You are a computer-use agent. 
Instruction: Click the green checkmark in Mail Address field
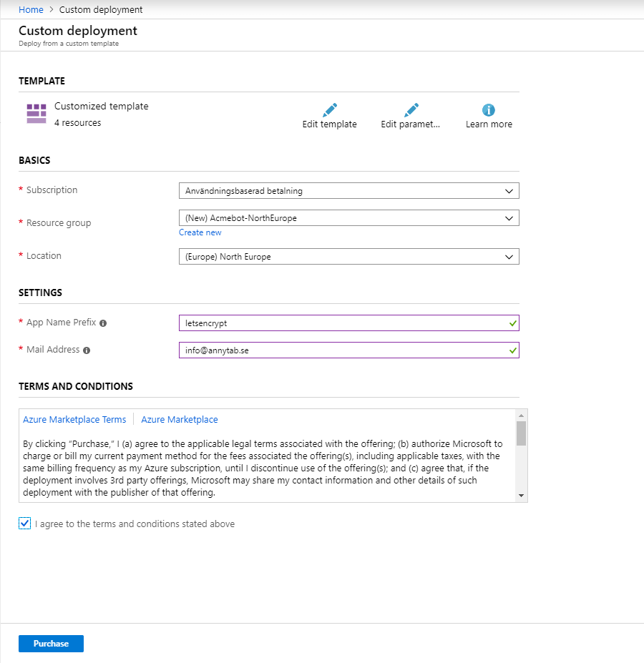point(513,350)
